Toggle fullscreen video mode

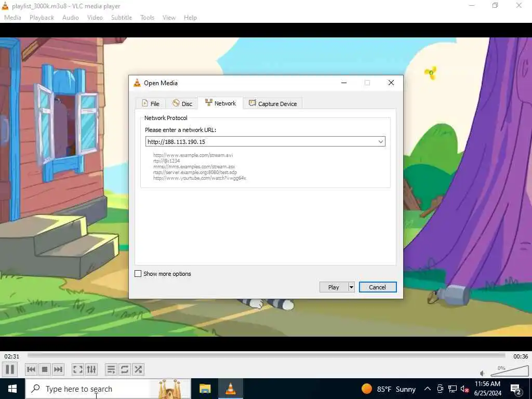tap(78, 369)
